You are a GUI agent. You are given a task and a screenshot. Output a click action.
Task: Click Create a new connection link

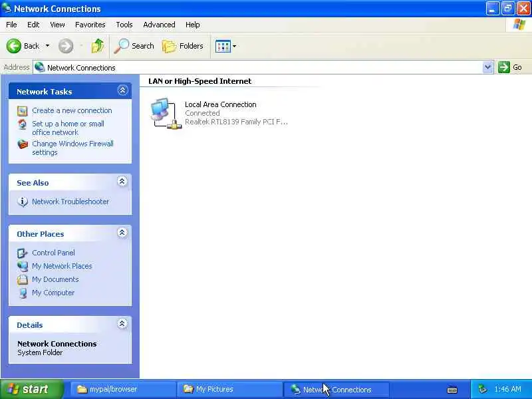pos(72,110)
